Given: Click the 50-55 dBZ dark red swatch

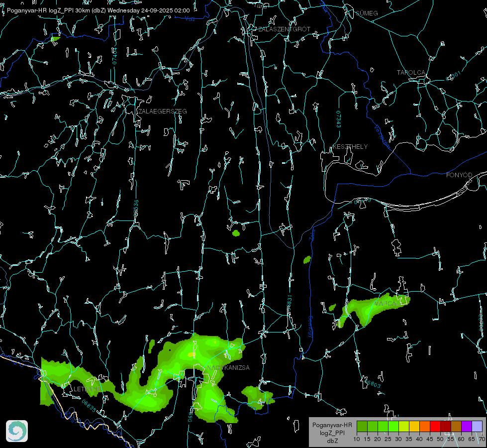Looking at the screenshot, I should click(446, 426).
